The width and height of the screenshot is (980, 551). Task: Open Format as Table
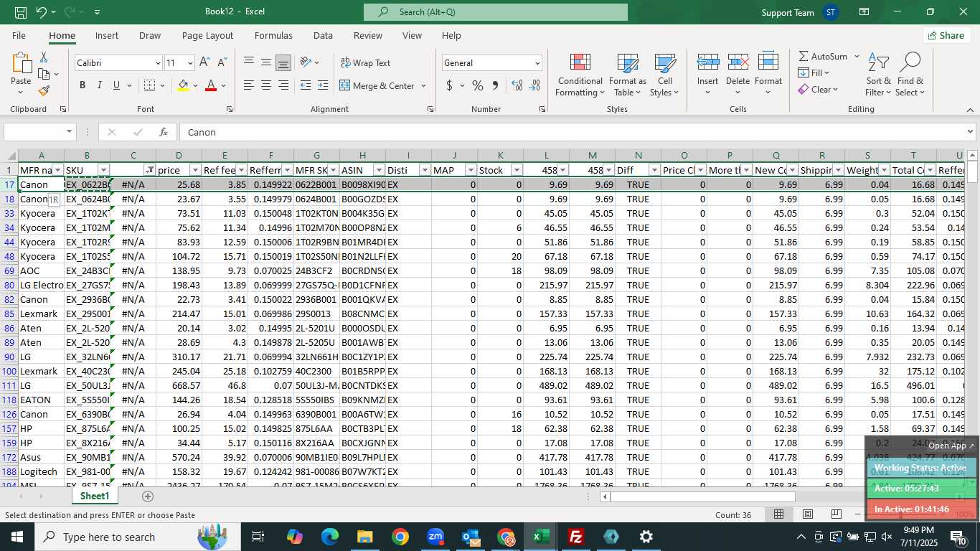[x=628, y=75]
